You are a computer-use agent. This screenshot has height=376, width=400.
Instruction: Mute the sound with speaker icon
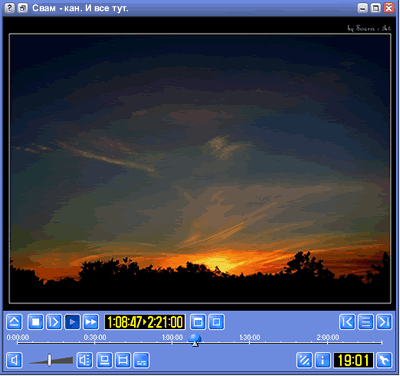(x=14, y=360)
